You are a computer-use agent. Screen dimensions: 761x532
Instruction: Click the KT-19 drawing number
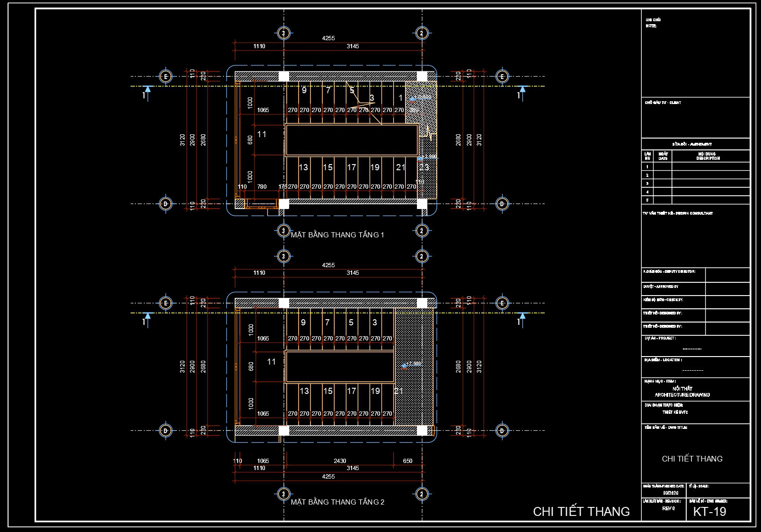coord(709,512)
